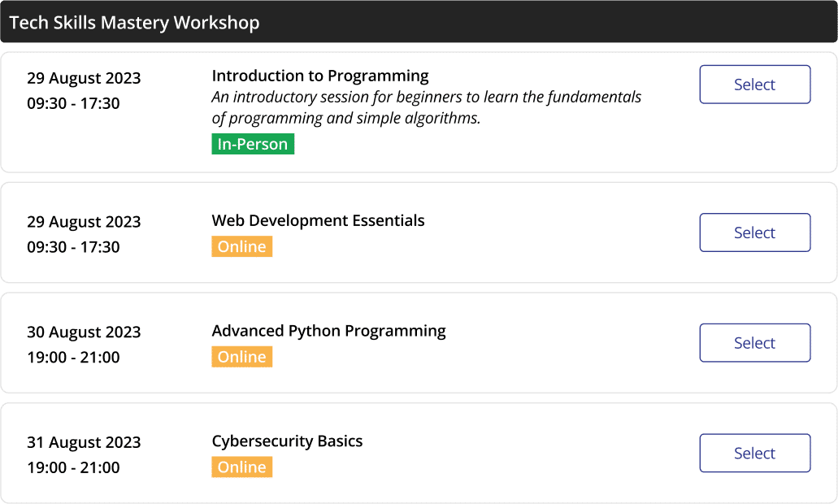Click Select for Web Development Essentials

(754, 232)
